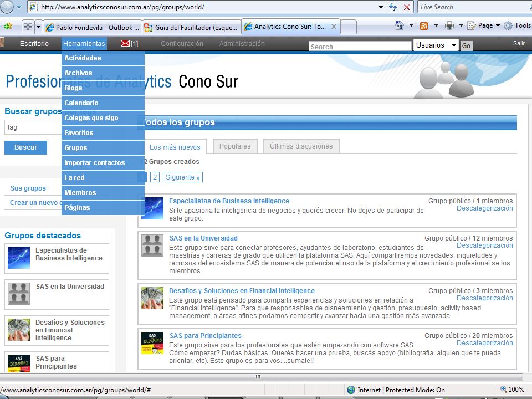Screen dimensions: 532x399
Task: Select the Los más nuevos tab
Action: point(175,147)
